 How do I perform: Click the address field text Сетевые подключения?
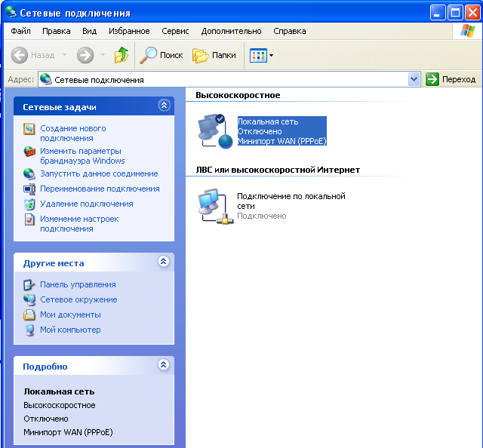tap(99, 80)
